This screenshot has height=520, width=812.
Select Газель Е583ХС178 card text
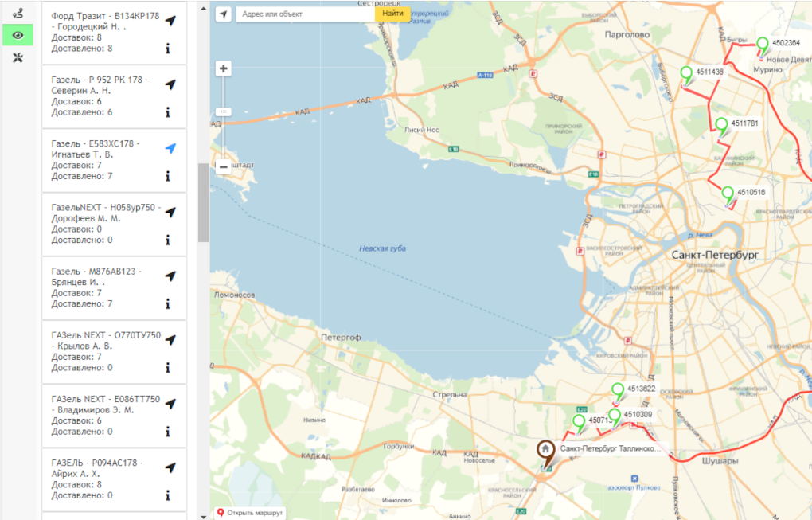click(96, 160)
